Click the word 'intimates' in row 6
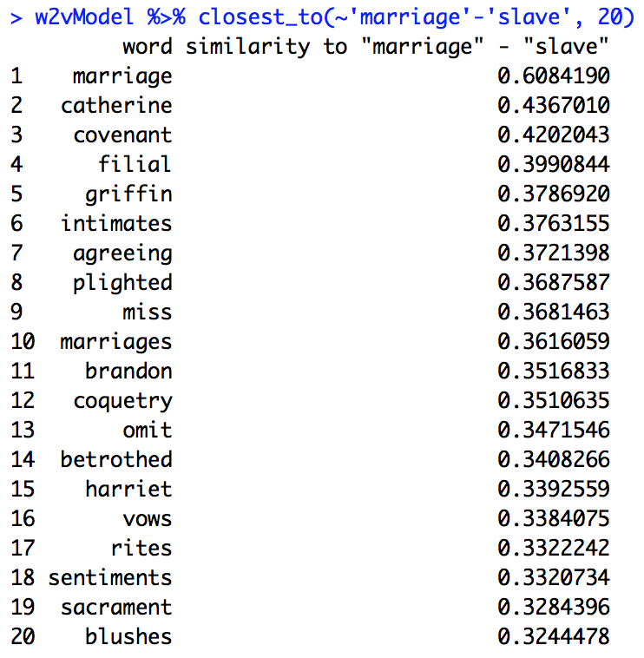 116,224
